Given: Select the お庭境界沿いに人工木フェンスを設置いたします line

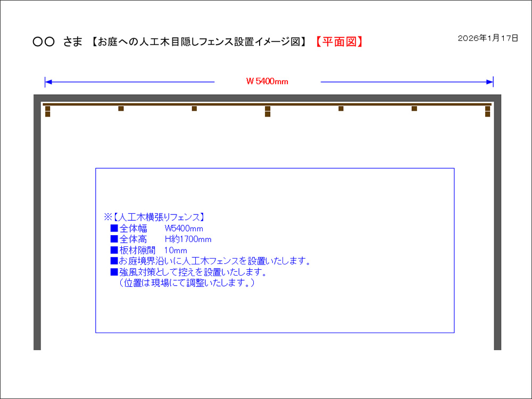Looking at the screenshot, I should (210, 261).
